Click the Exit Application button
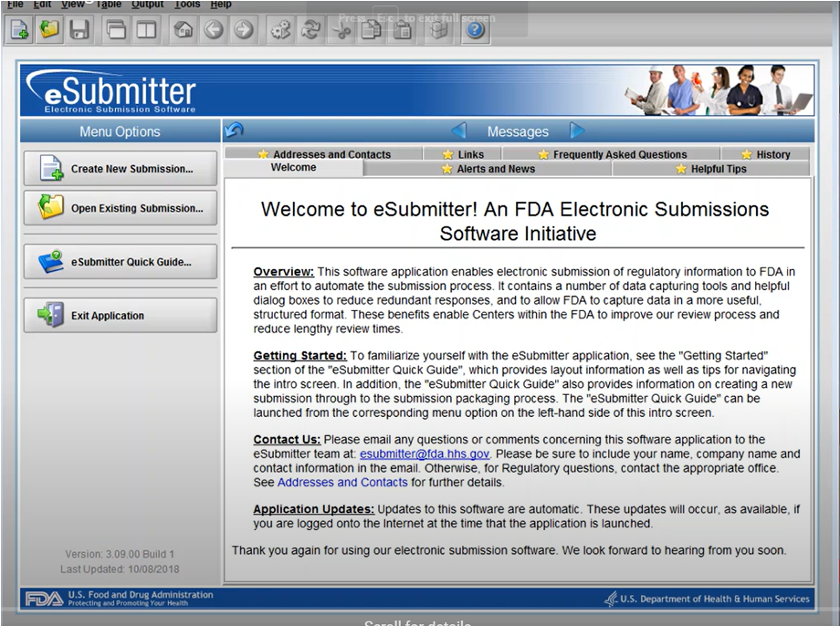 120,315
